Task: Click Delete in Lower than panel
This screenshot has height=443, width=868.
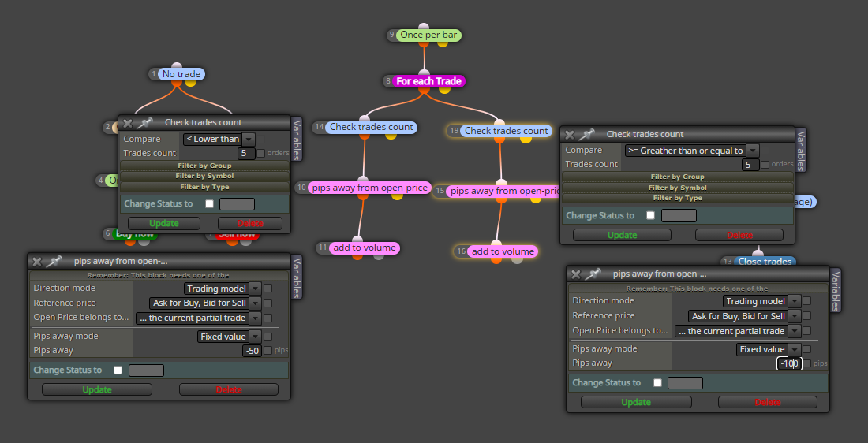Action: 250,223
